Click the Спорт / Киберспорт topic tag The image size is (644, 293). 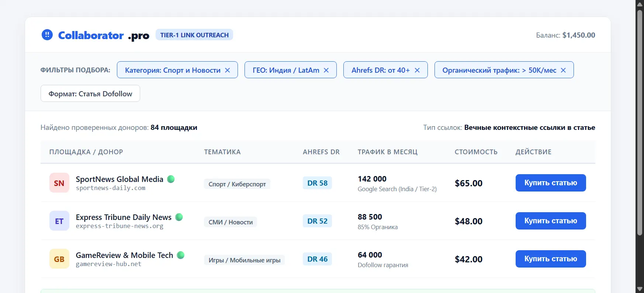[237, 184]
